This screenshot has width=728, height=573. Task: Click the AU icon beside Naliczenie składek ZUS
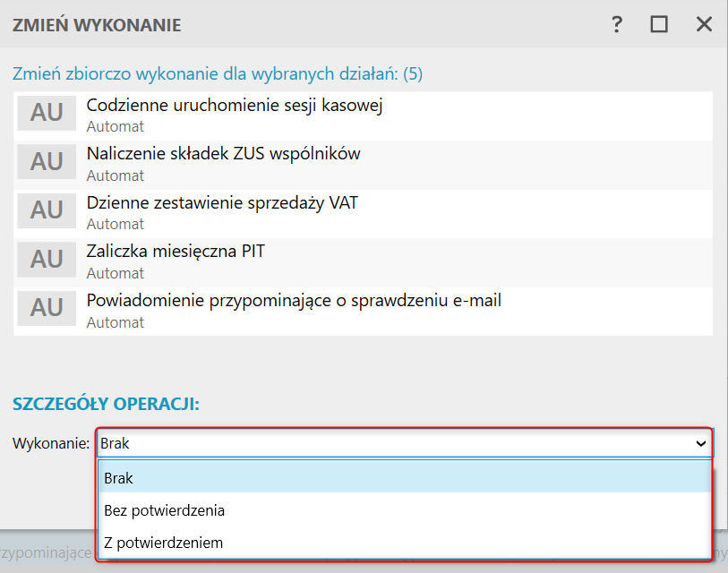pyautogui.click(x=47, y=162)
